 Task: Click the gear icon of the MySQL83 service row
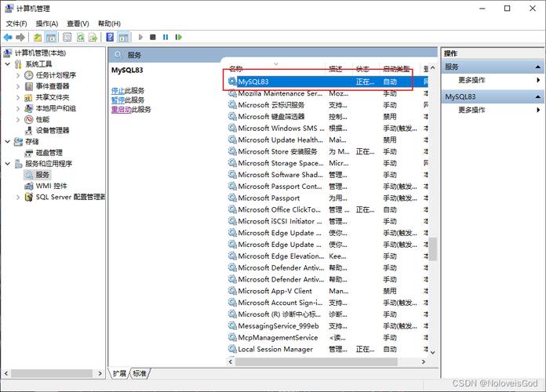(x=232, y=82)
